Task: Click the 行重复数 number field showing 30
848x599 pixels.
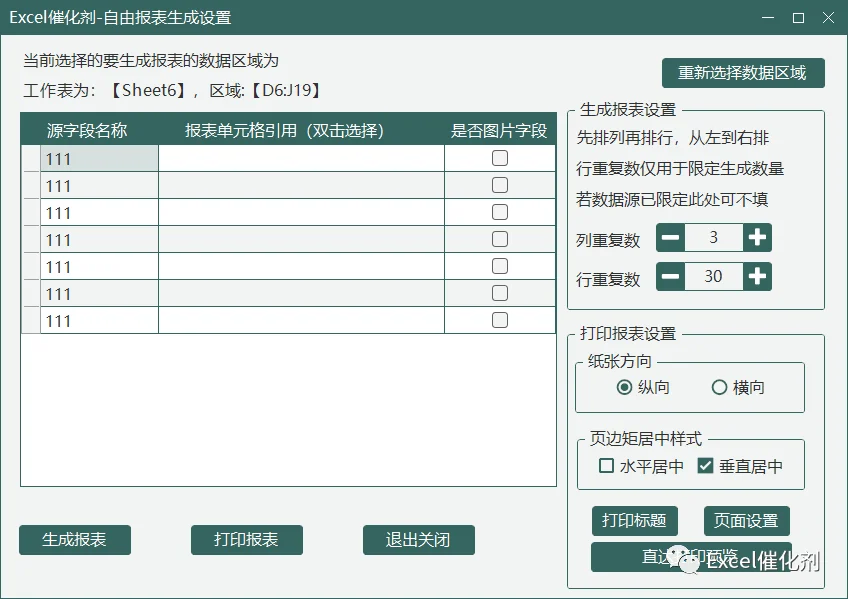Action: 714,277
